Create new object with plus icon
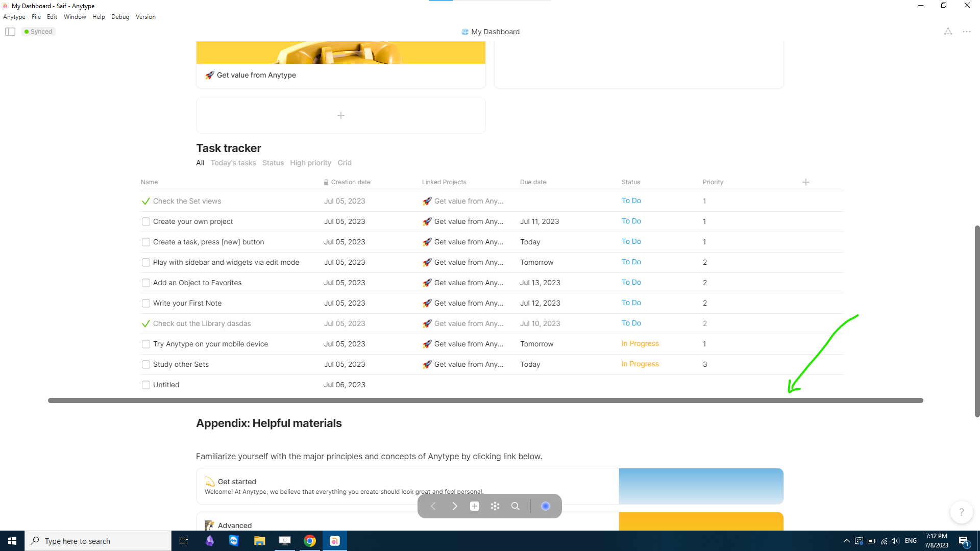 click(x=475, y=506)
